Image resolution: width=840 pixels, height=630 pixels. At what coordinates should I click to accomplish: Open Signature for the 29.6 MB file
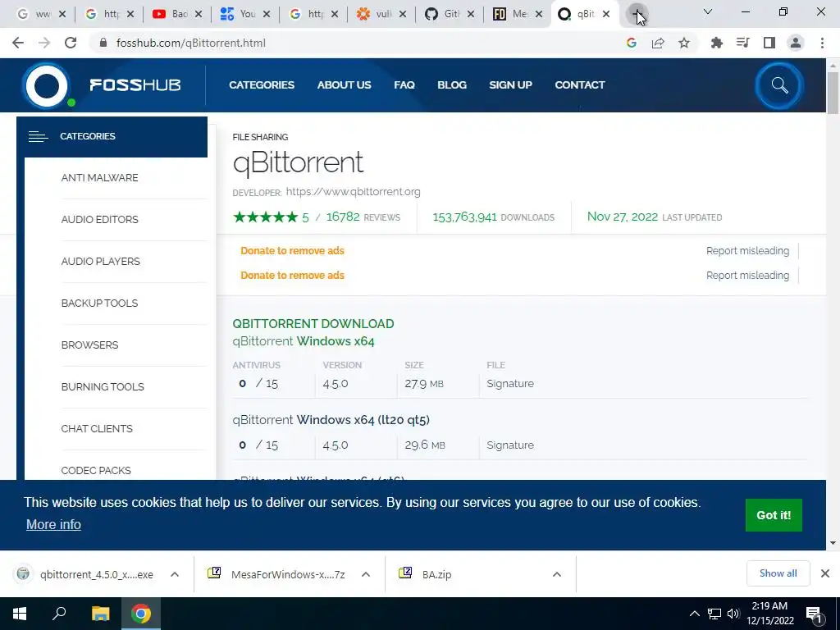coord(510,445)
